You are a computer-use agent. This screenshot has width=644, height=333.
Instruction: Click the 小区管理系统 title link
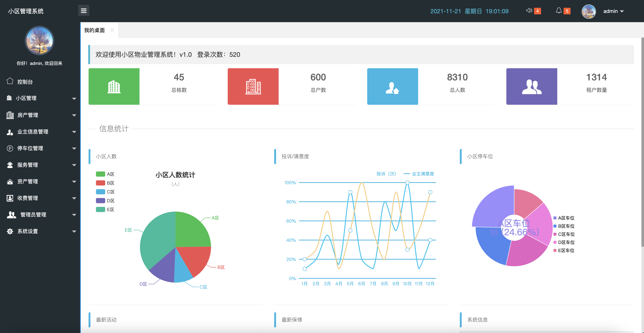point(26,11)
